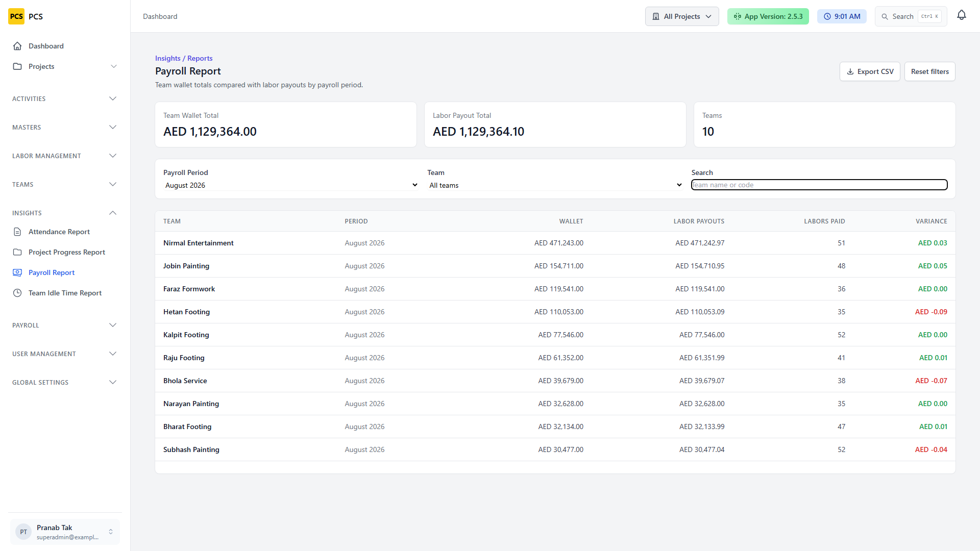The image size is (980, 551).
Task: Select the Nirmal Entertainment row
Action: coord(555,243)
